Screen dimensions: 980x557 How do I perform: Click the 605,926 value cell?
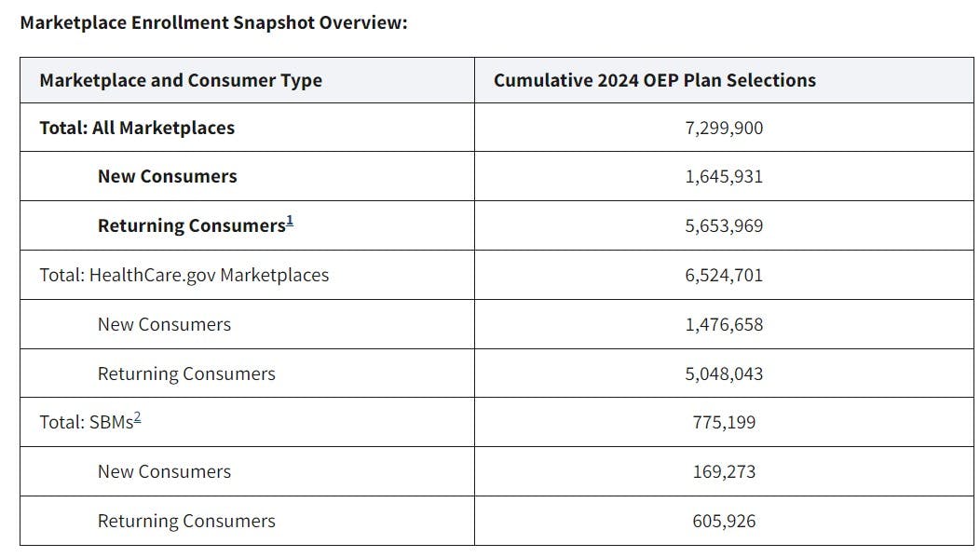point(724,521)
